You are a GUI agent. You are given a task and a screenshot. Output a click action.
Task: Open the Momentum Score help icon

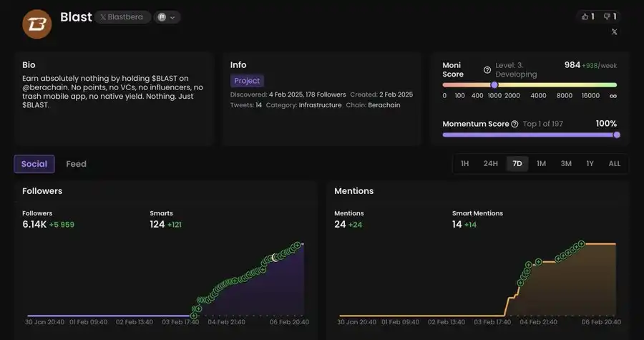click(x=514, y=124)
